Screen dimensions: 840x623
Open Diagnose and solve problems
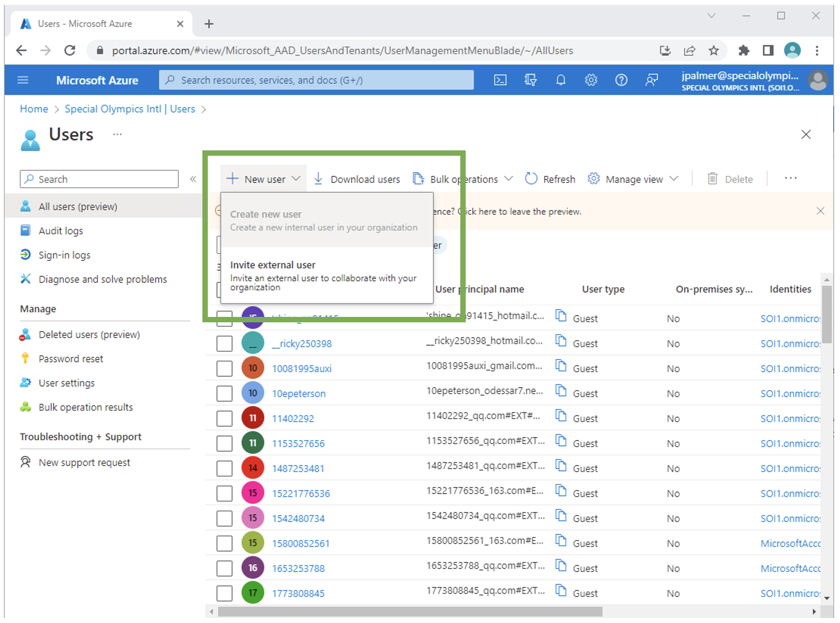[x=103, y=279]
